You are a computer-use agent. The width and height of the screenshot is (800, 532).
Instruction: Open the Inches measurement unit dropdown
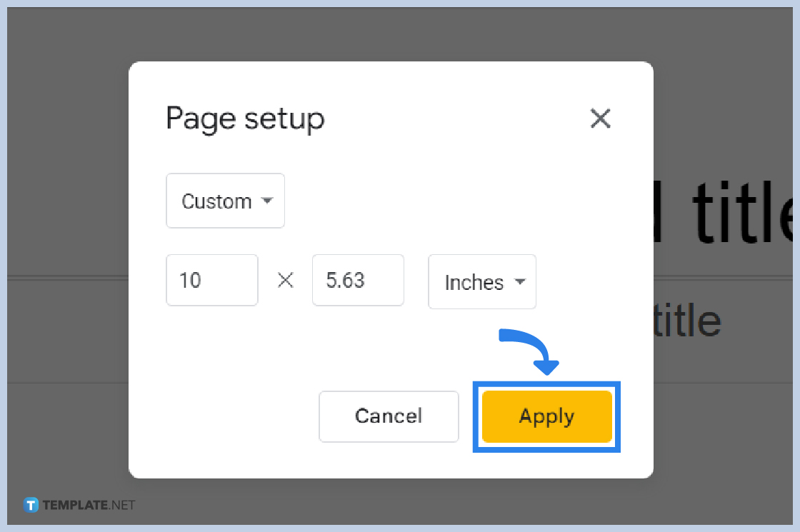coord(481,282)
